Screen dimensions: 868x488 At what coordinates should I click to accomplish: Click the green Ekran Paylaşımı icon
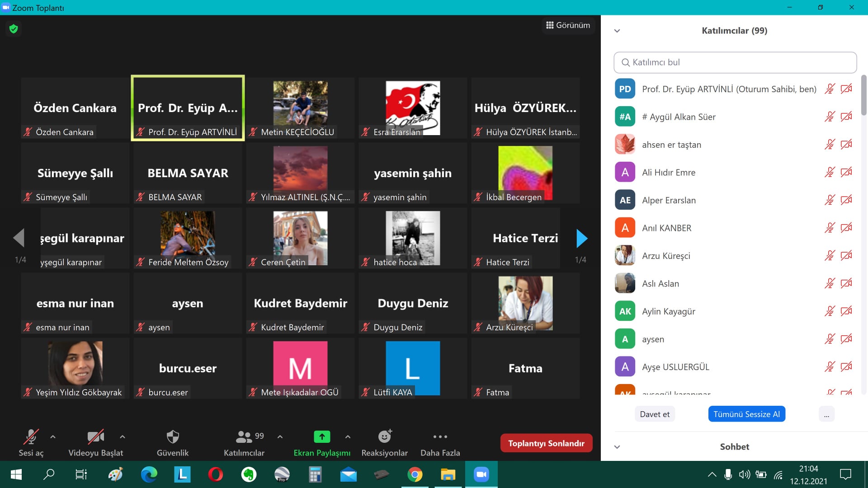(322, 436)
